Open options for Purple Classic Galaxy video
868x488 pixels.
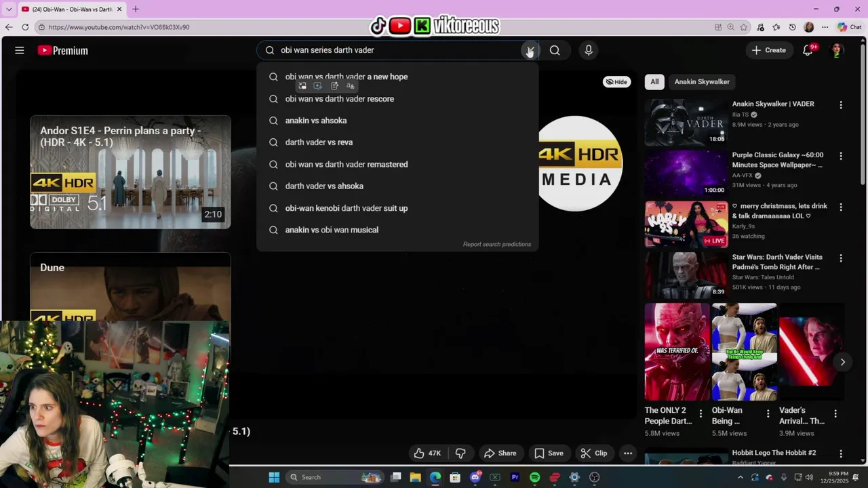(x=841, y=156)
